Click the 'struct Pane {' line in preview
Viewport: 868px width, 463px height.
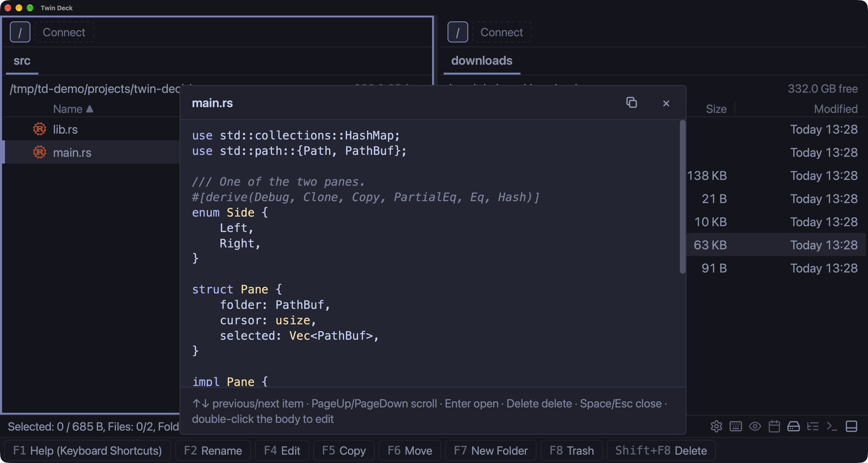(237, 289)
